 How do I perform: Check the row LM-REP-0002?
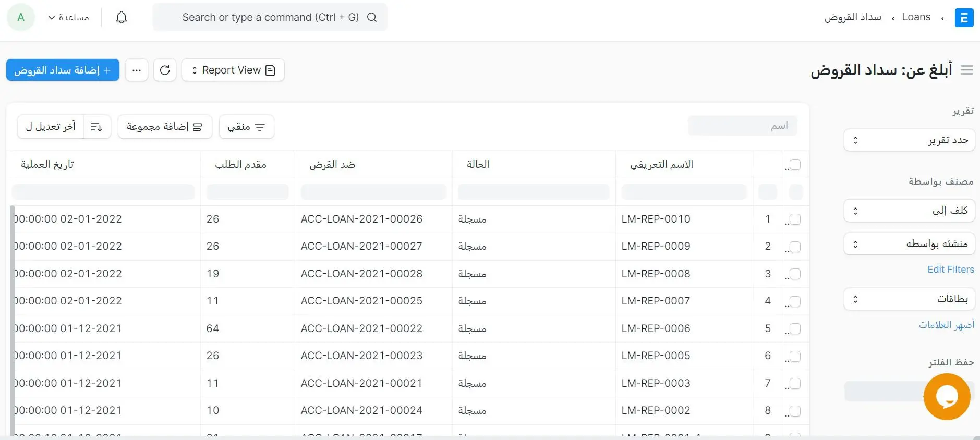795,411
